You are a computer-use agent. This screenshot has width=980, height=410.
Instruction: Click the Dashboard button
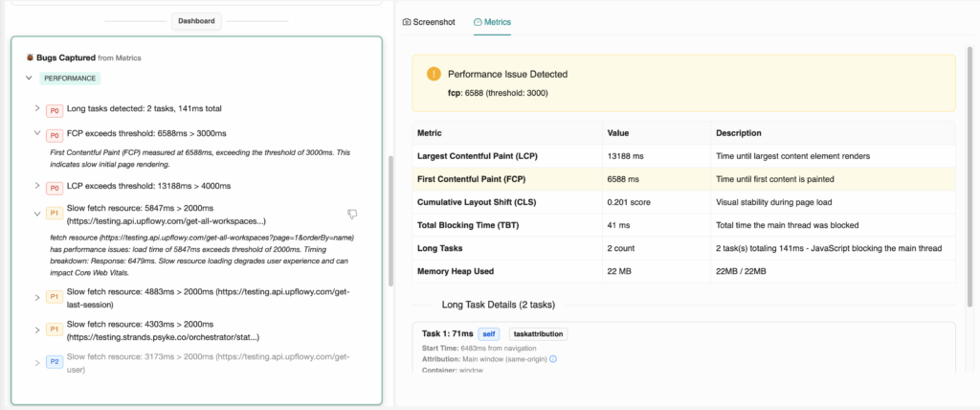tap(197, 20)
